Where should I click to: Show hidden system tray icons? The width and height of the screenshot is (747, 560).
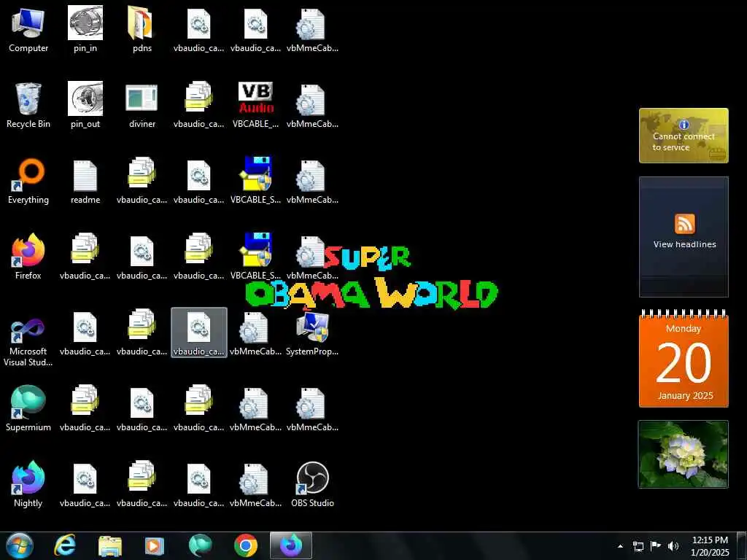click(x=620, y=546)
